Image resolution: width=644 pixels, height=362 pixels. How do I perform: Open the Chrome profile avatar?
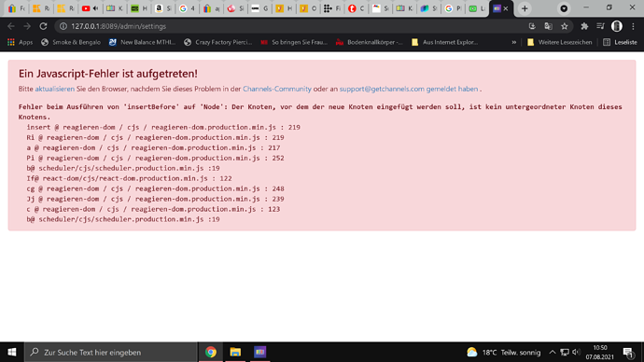(x=617, y=26)
